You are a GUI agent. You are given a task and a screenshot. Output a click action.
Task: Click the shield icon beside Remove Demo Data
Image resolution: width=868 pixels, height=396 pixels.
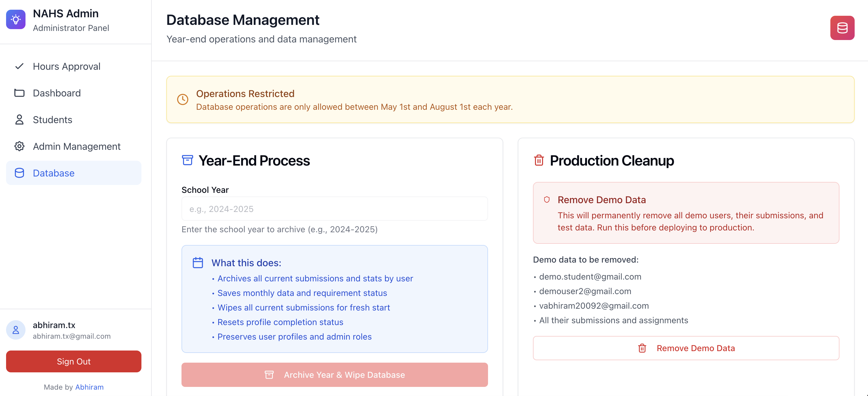pos(547,199)
